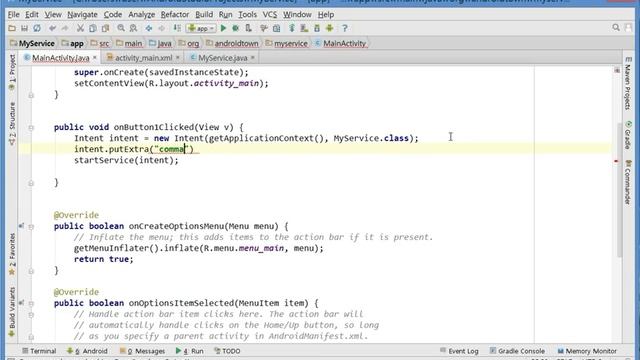Click the Make Project icon
Image resolution: width=640 pixels, height=360 pixels.
[x=177, y=28]
